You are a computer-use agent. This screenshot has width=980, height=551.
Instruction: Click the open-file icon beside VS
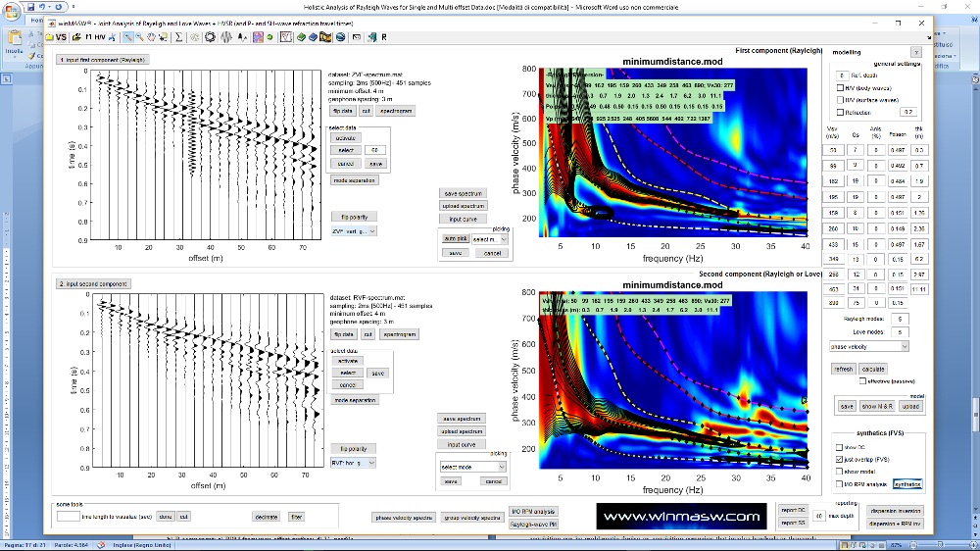(x=76, y=37)
